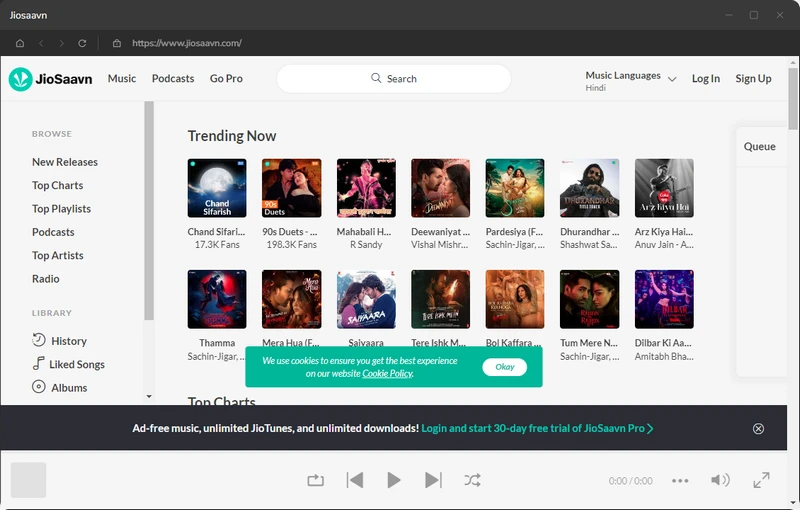Open the Go Pro menu item

[226, 79]
